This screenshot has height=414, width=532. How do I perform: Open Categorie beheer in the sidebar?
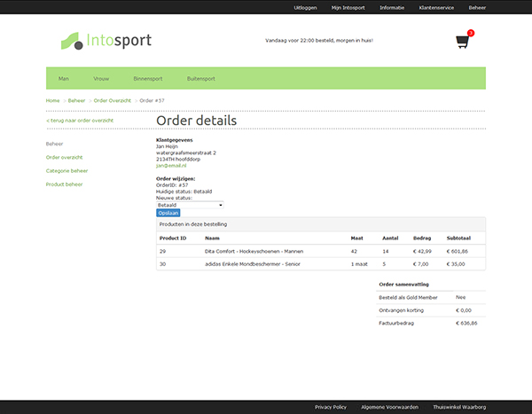click(x=66, y=170)
